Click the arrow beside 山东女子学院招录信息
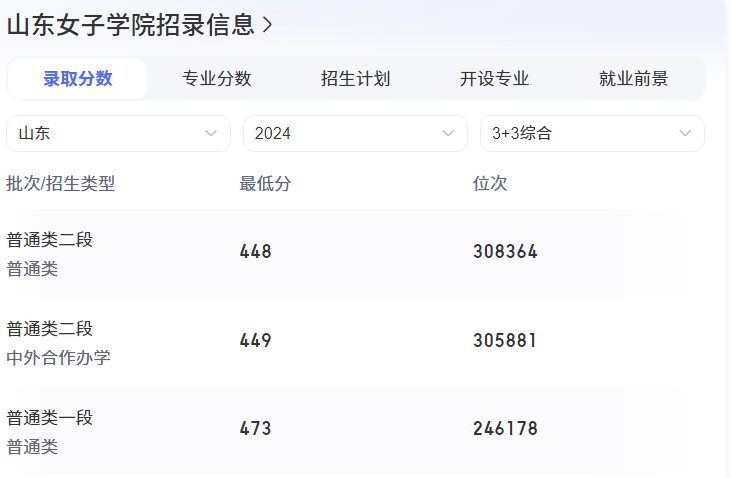731x478 pixels. pos(267,25)
